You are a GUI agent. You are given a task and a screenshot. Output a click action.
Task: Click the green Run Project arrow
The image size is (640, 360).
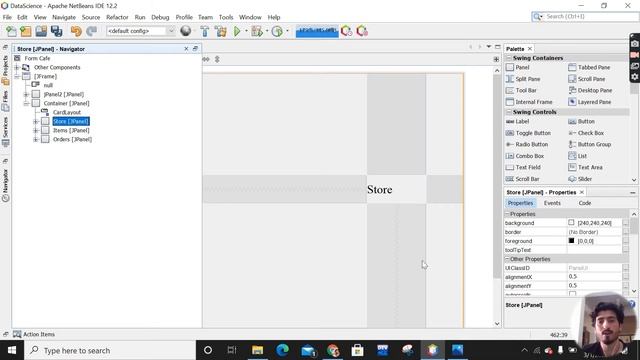[237, 31]
